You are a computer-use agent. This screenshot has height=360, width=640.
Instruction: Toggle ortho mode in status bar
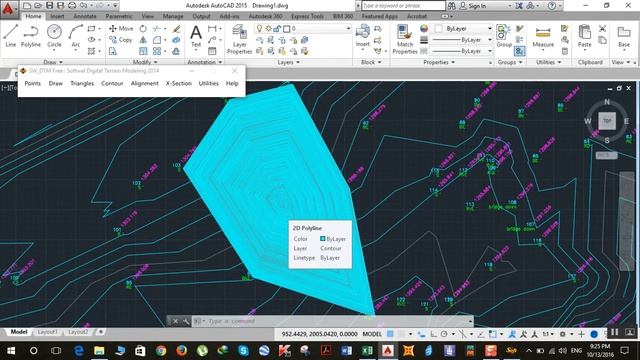[433, 334]
